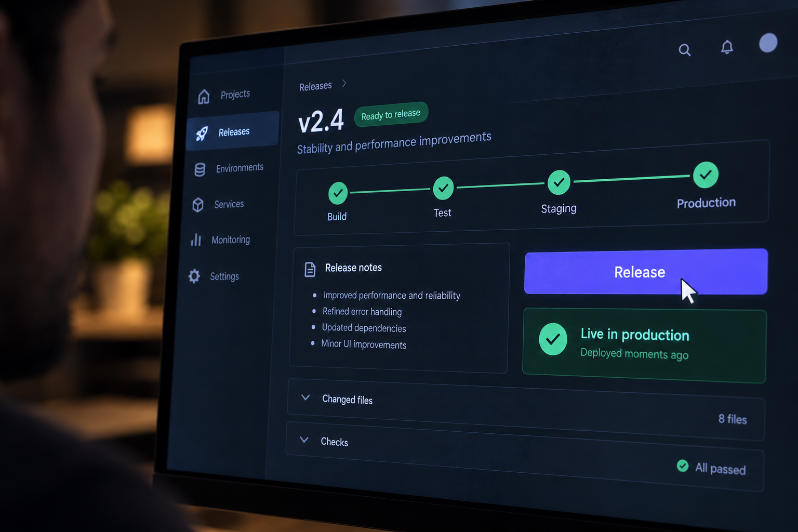This screenshot has height=532, width=798.
Task: Click the Changed files label
Action: click(x=347, y=400)
